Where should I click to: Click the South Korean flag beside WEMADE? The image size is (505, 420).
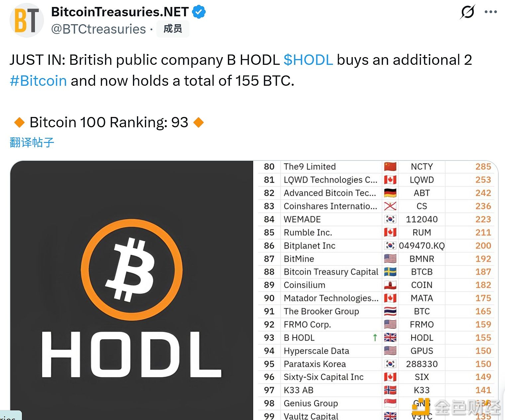click(x=391, y=219)
